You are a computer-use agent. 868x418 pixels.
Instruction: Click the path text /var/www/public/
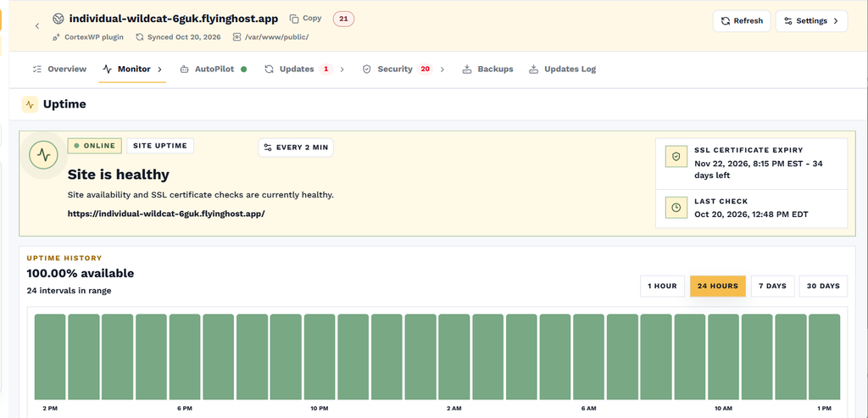277,37
